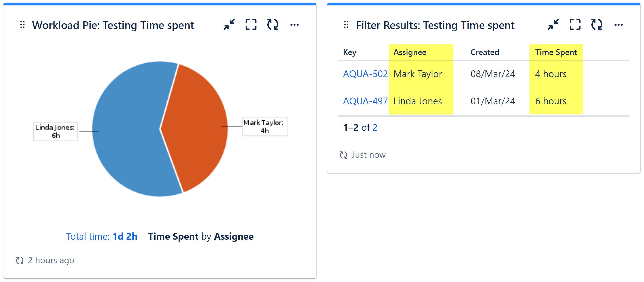Refresh the Workload Pie gadget
The height and width of the screenshot is (282, 644).
click(273, 24)
